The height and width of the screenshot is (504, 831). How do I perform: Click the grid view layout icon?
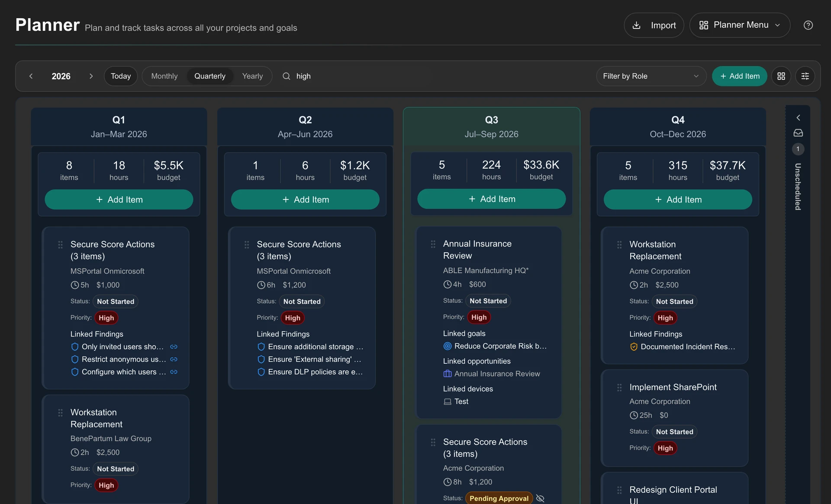[781, 76]
